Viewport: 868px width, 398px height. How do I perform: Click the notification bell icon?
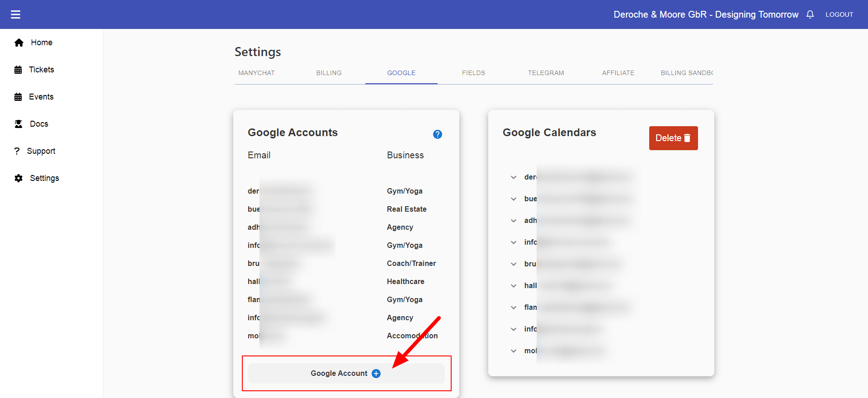coord(810,14)
